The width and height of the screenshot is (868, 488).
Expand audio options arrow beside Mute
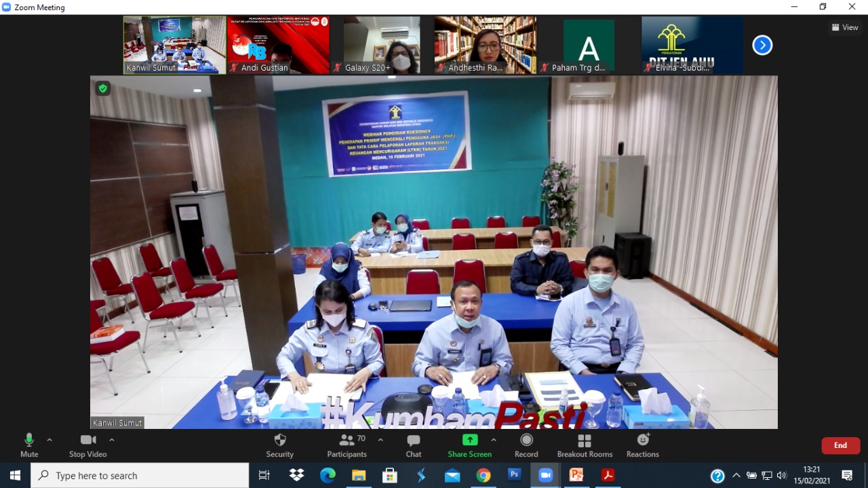pos(50,440)
